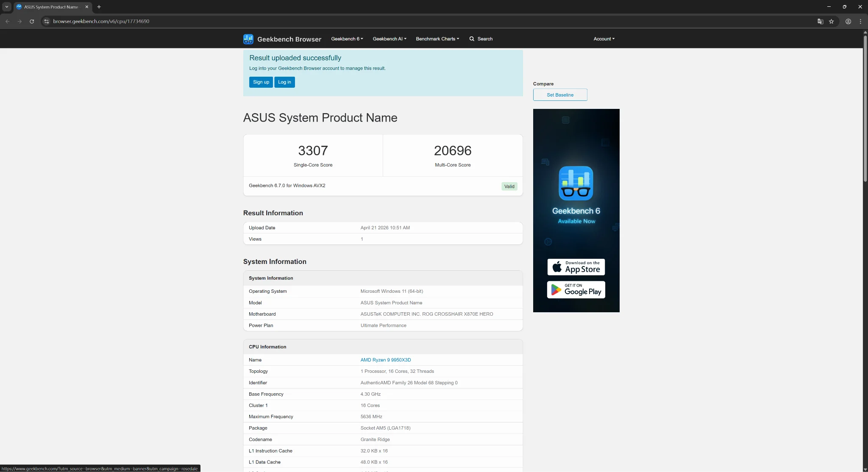Open the Chrome profile icon
Image resolution: width=868 pixels, height=472 pixels.
(x=848, y=21)
